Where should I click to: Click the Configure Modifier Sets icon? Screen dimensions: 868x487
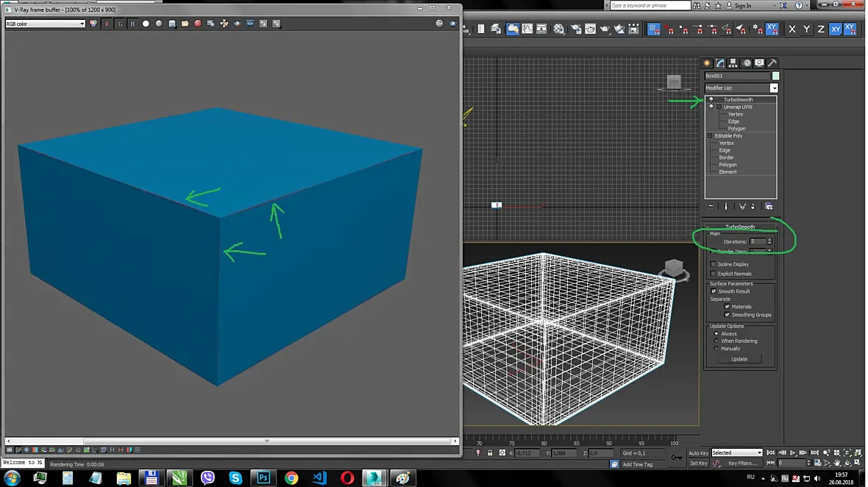(x=769, y=207)
